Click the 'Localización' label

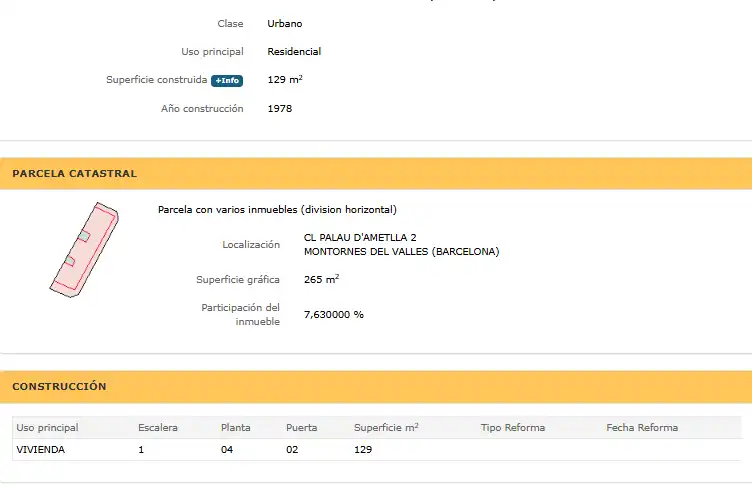(x=251, y=245)
